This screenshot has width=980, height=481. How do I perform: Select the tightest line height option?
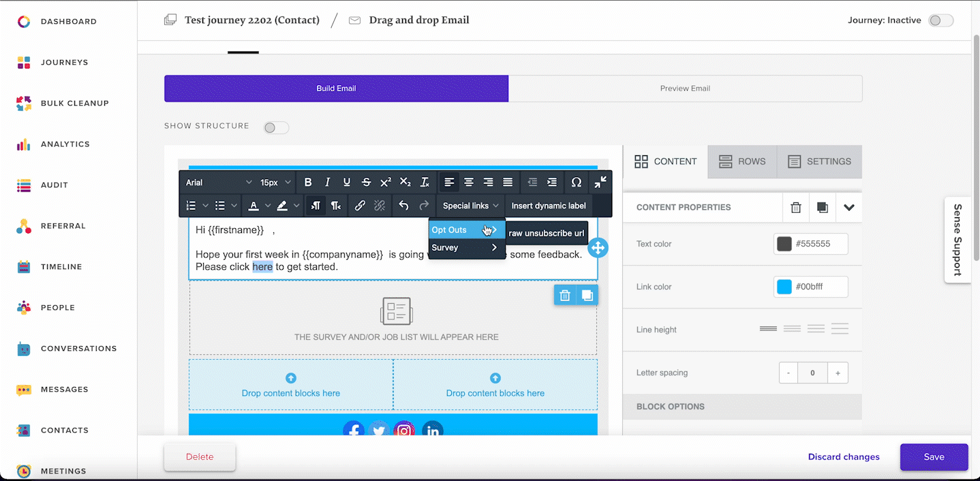click(x=768, y=329)
